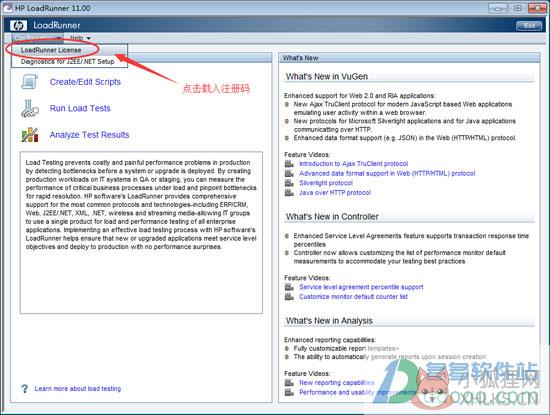Collapse the Configuration dropdown menu

pyautogui.click(x=38, y=38)
